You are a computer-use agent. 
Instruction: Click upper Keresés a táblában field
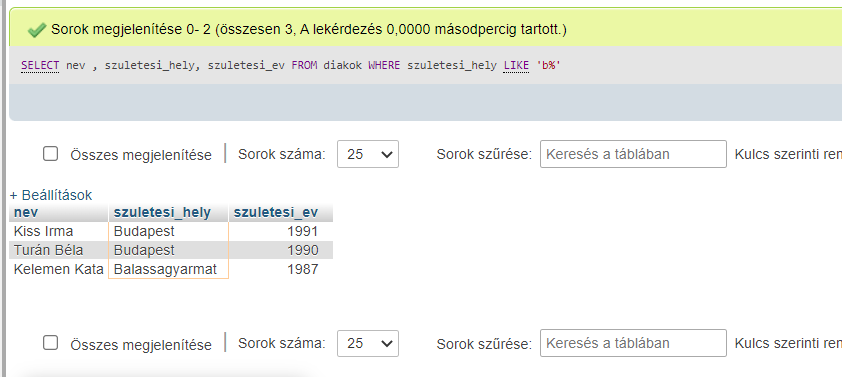[633, 154]
